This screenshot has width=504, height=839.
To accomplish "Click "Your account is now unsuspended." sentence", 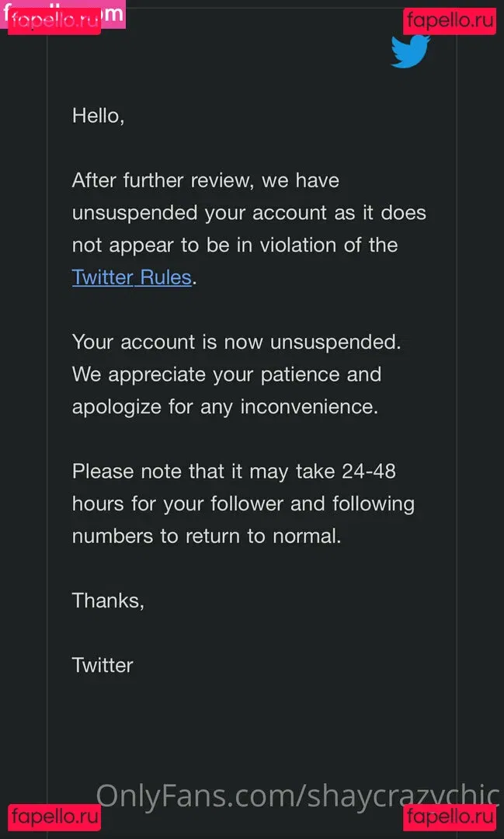I will click(237, 342).
